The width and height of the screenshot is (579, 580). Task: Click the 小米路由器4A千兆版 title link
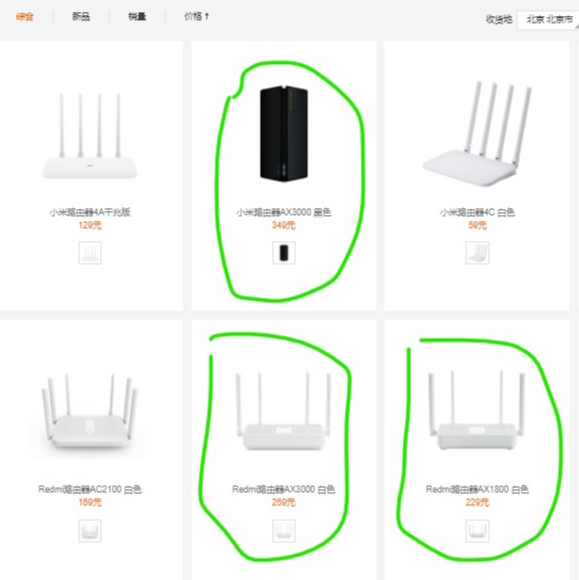tap(90, 212)
